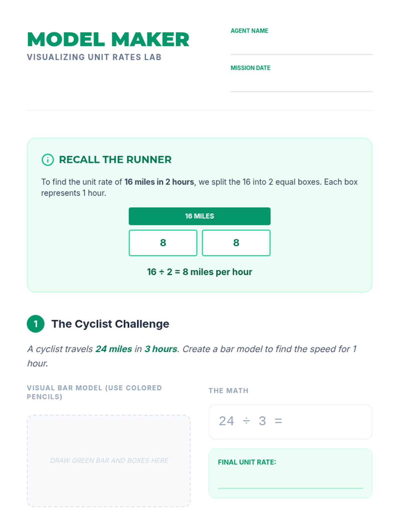Screen dimensions: 399x532
Task: Click the highlighted 3 hours text
Action: click(161, 349)
